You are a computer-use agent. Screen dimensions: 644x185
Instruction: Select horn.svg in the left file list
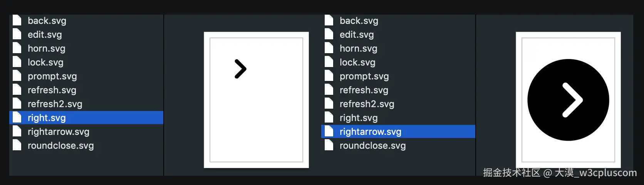pyautogui.click(x=46, y=49)
